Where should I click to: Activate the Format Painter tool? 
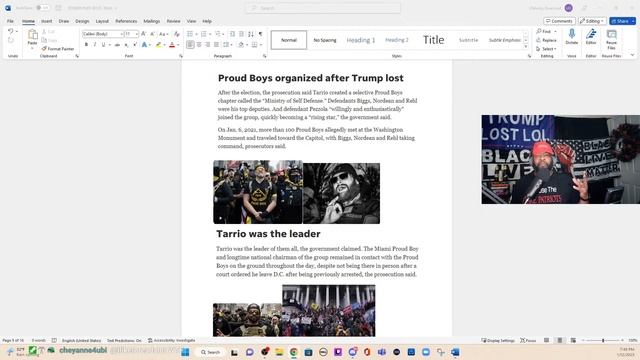coord(58,49)
